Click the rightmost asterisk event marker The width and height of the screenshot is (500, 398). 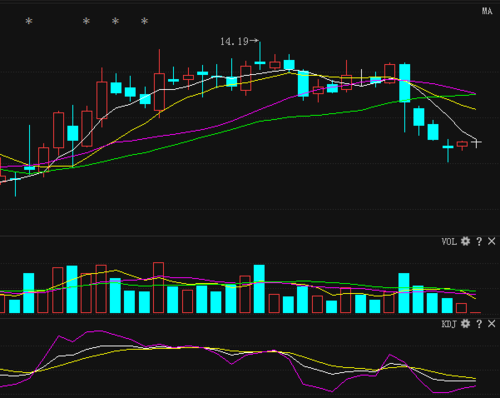tap(144, 21)
